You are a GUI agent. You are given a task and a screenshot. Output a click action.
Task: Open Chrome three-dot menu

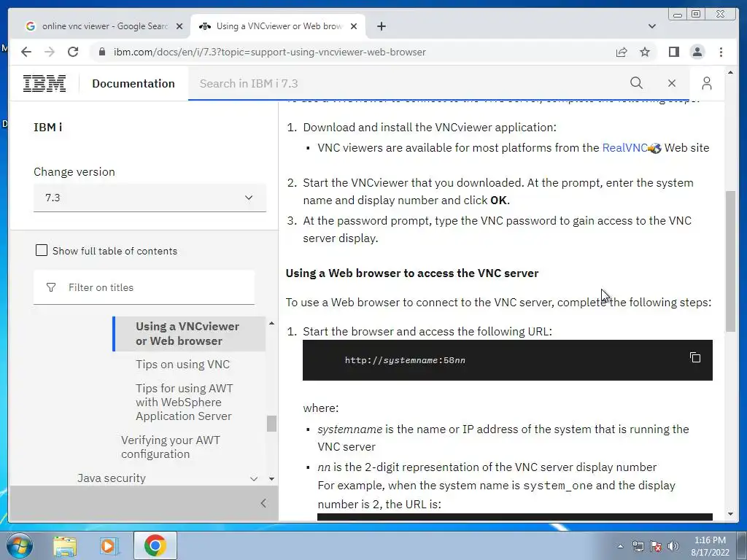tap(721, 52)
